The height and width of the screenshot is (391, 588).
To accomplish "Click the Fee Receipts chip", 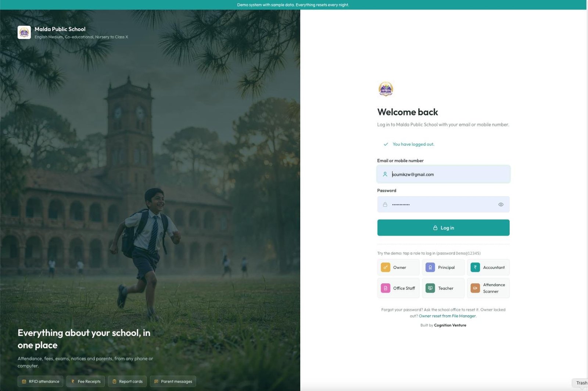I will (x=86, y=381).
